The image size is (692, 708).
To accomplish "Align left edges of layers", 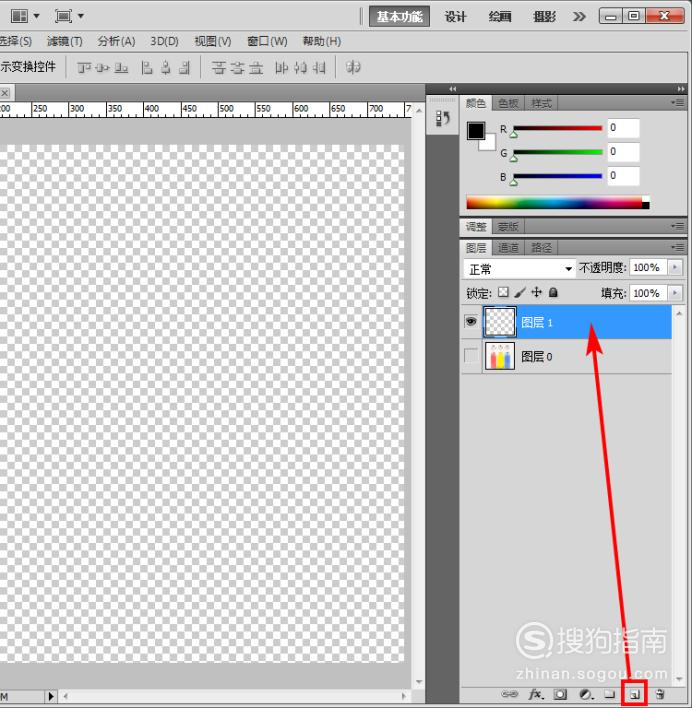I will point(147,68).
